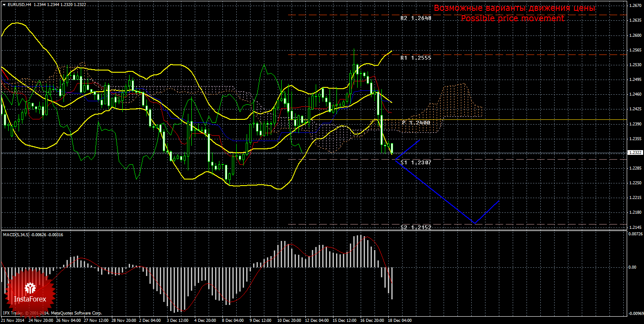Click the 1.2670 price on the vertical axis

(634, 6)
